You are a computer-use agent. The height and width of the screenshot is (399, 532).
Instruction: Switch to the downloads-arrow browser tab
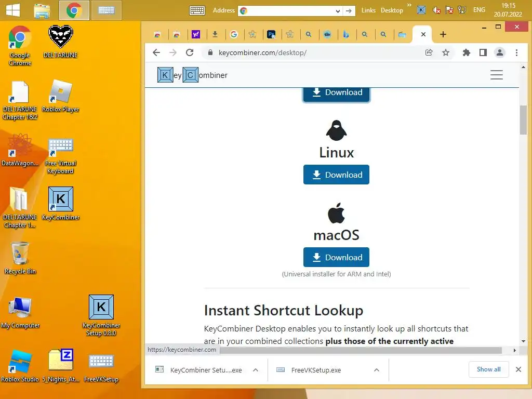click(215, 34)
